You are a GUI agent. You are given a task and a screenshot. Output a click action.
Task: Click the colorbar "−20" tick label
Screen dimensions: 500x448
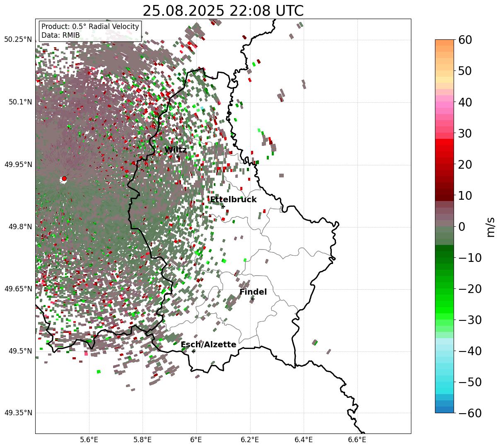(x=470, y=289)
